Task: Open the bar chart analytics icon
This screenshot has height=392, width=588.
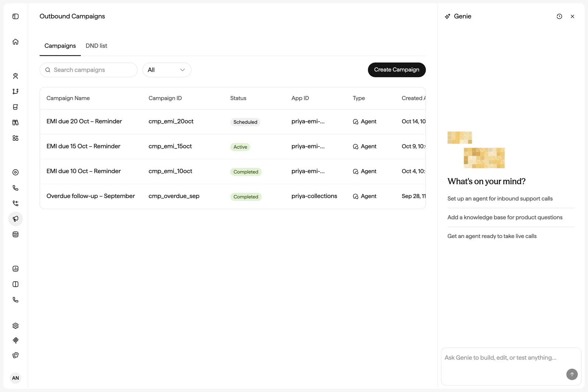Action: pos(15,269)
